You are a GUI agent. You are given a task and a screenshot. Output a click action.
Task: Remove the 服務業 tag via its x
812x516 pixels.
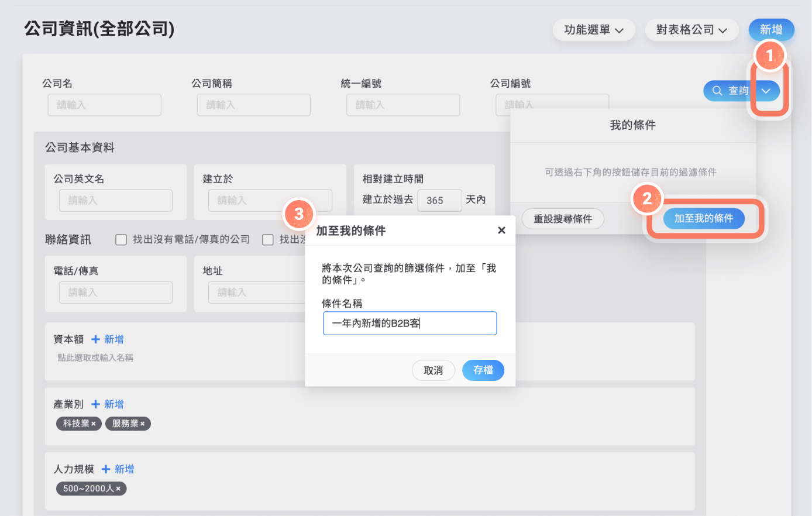click(143, 424)
